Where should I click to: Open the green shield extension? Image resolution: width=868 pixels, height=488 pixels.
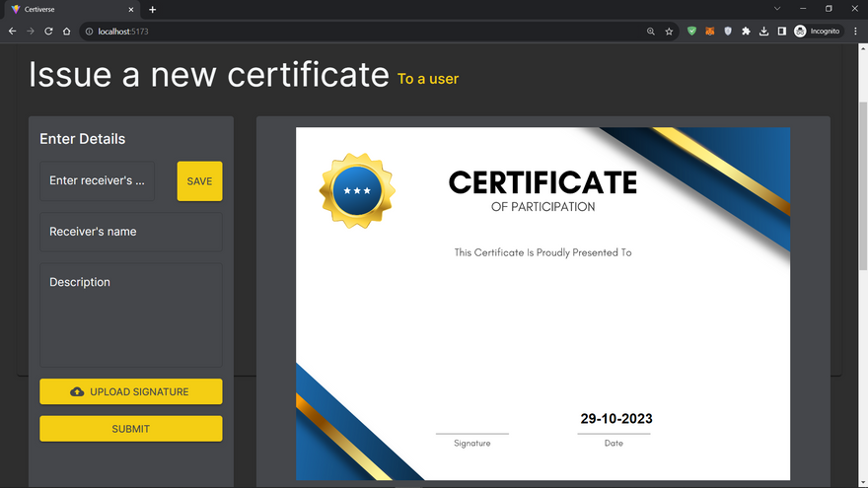tap(691, 32)
